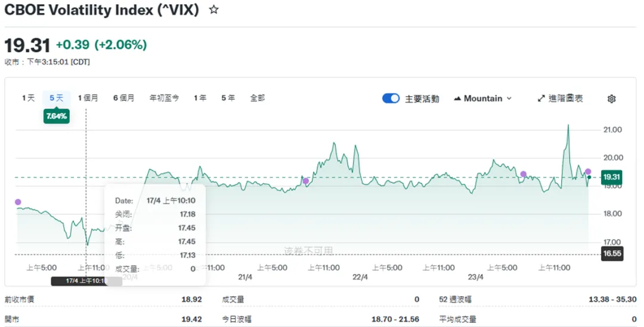The height and width of the screenshot is (327, 644).
Task: Click the 前收市價 value 18.92
Action: [x=192, y=299]
